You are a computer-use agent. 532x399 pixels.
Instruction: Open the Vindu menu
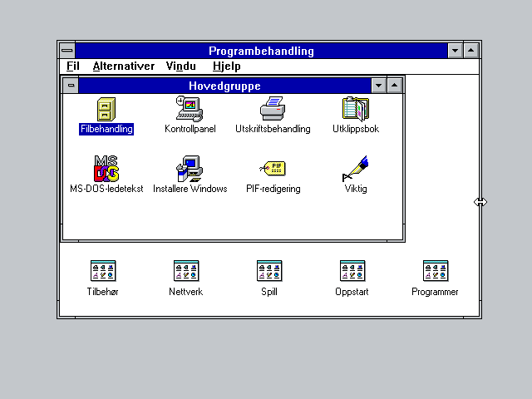coord(181,66)
